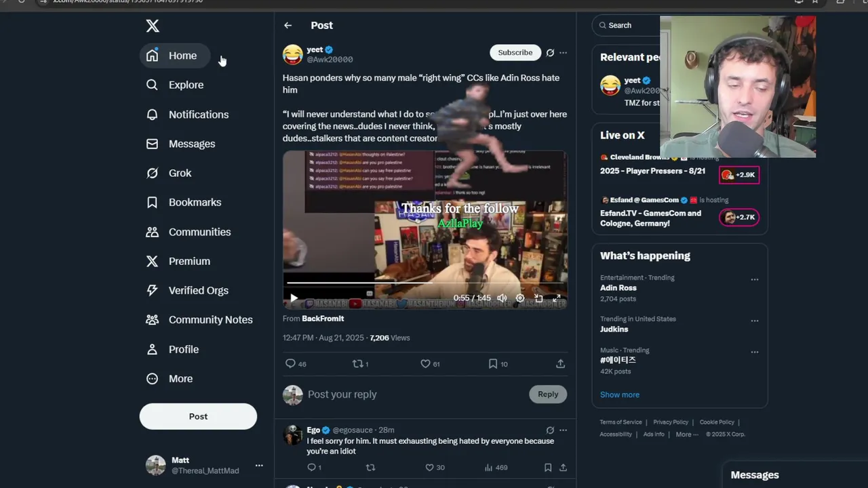The image size is (868, 488).
Task: Go to Home in the sidebar
Action: pos(175,56)
